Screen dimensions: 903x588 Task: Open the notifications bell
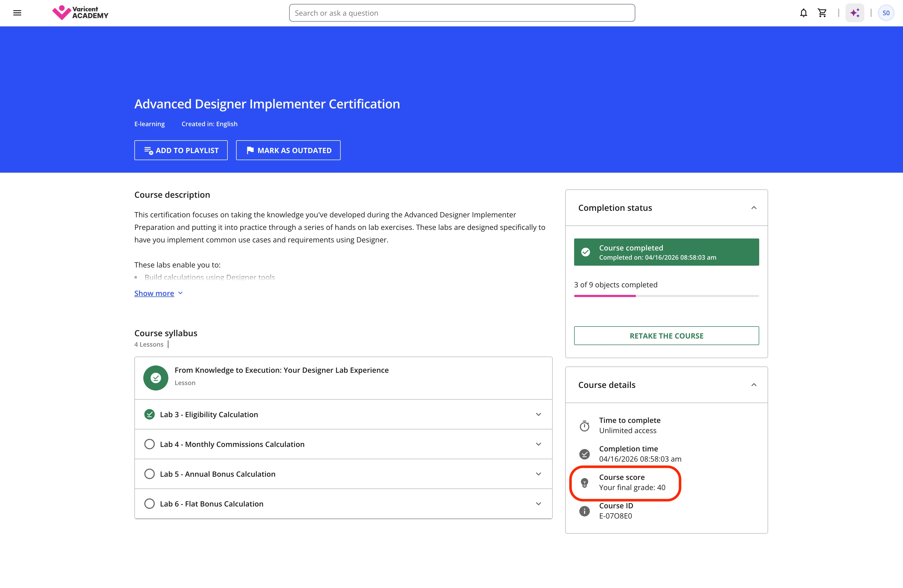click(x=803, y=13)
